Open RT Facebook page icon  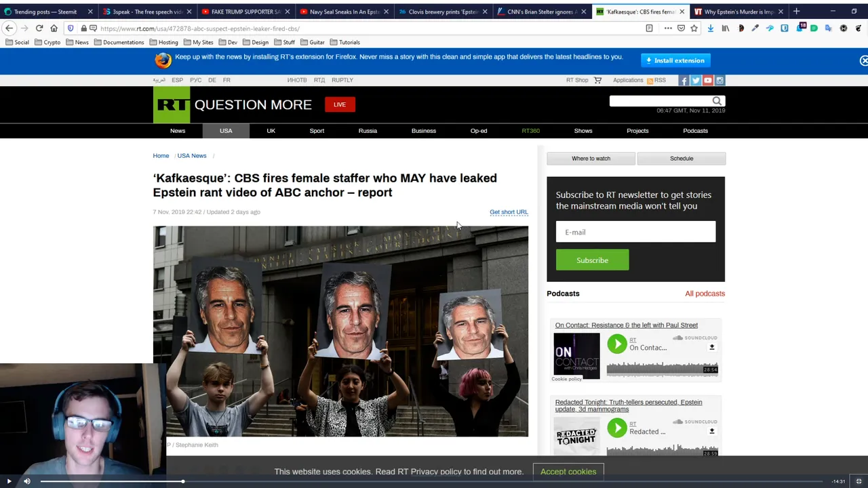point(684,81)
